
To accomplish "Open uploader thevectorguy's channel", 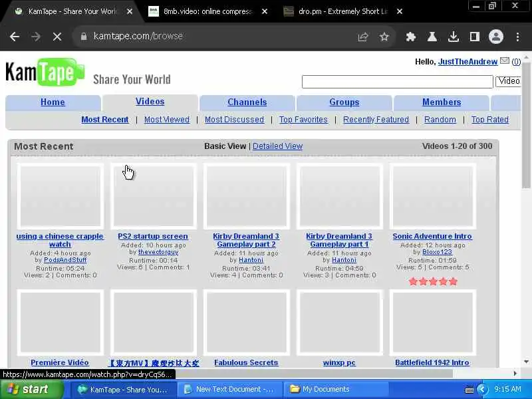I will pyautogui.click(x=158, y=252).
